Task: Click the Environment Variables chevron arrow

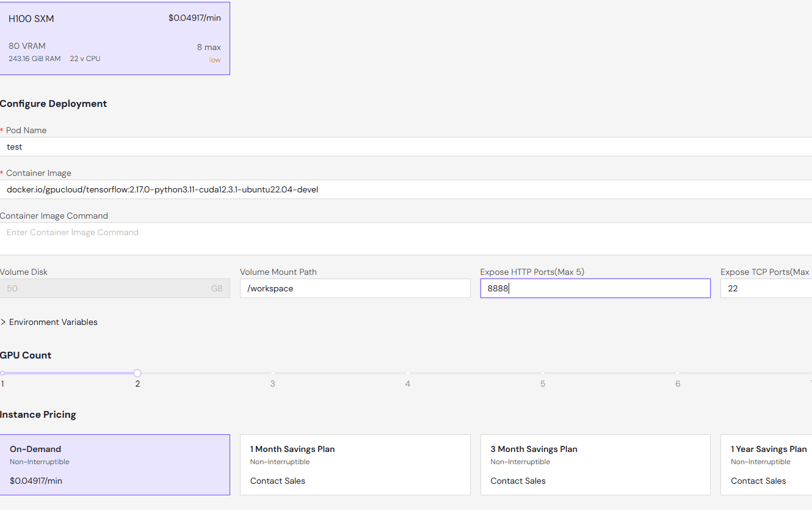Action: coord(4,322)
